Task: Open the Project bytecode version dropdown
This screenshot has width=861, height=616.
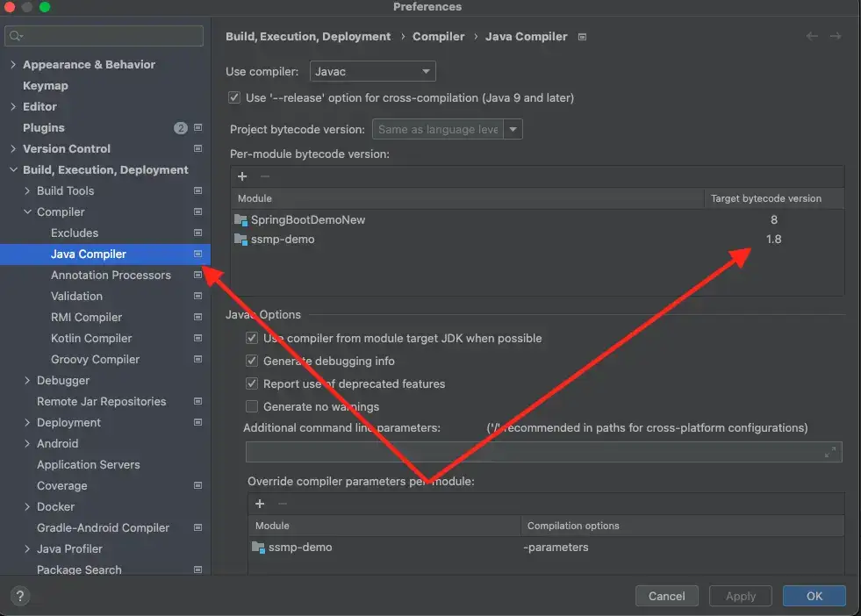Action: click(x=513, y=130)
